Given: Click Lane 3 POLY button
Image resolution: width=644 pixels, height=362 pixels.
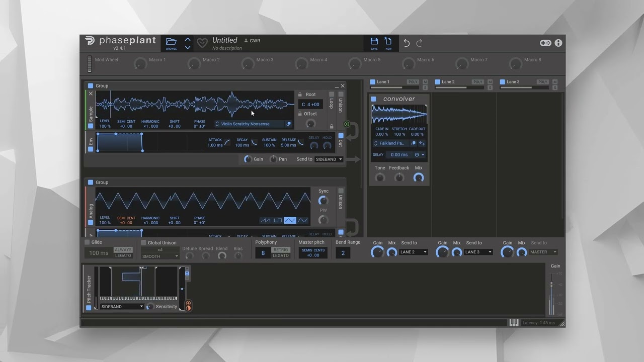Looking at the screenshot, I should pos(542,82).
